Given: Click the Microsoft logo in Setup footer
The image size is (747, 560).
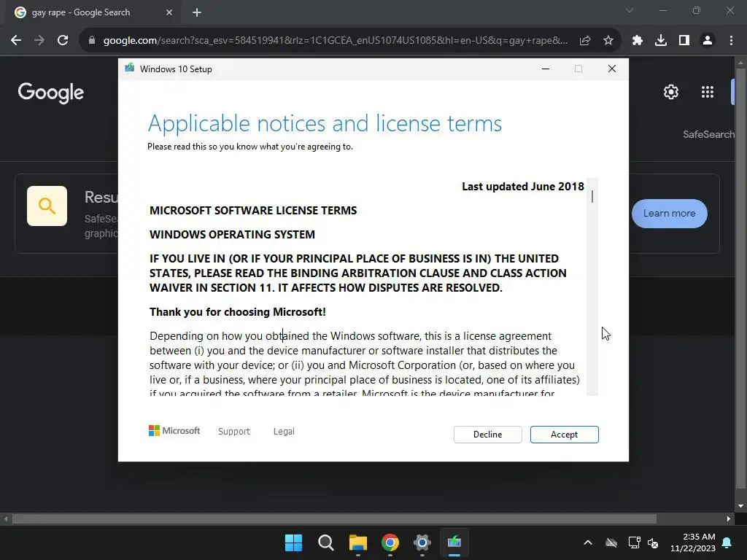Looking at the screenshot, I should pos(174,430).
